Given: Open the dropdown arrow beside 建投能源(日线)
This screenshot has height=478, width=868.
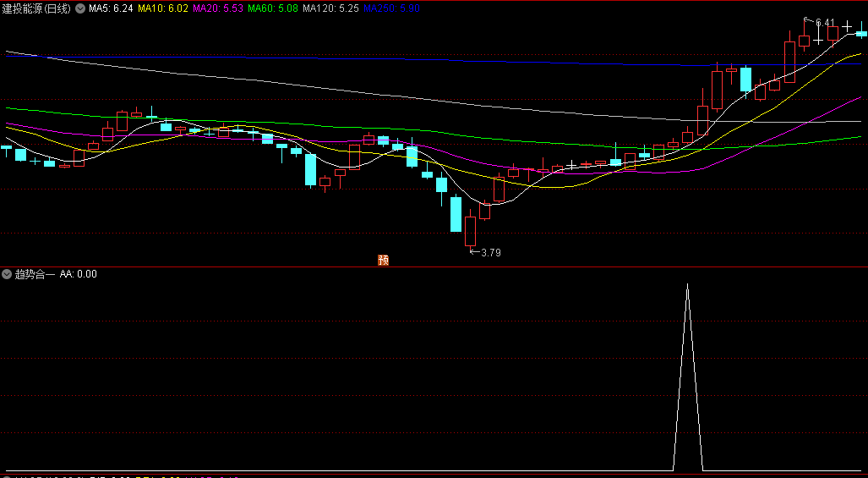Looking at the screenshot, I should tap(80, 8).
